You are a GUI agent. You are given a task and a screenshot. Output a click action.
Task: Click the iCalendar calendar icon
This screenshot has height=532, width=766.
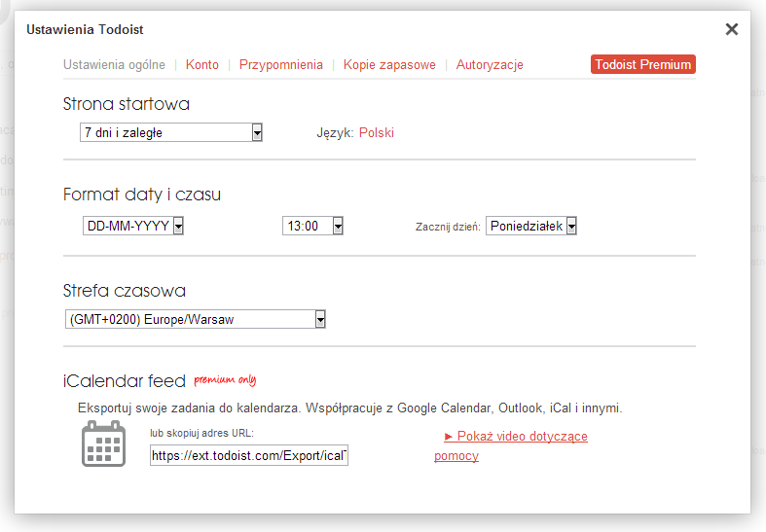tap(103, 443)
